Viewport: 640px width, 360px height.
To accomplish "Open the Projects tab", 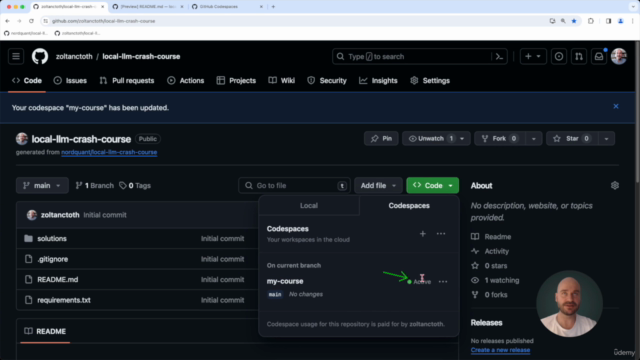I will click(x=236, y=81).
